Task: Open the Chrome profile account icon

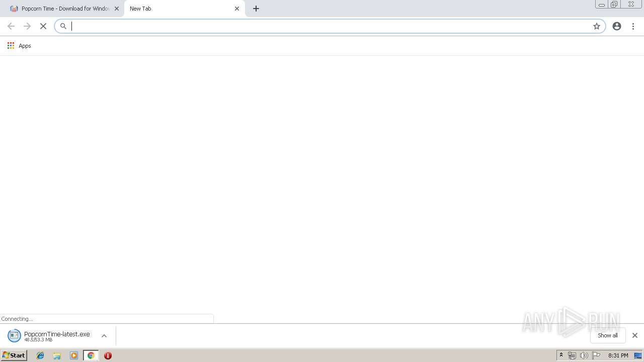Action: pyautogui.click(x=617, y=26)
